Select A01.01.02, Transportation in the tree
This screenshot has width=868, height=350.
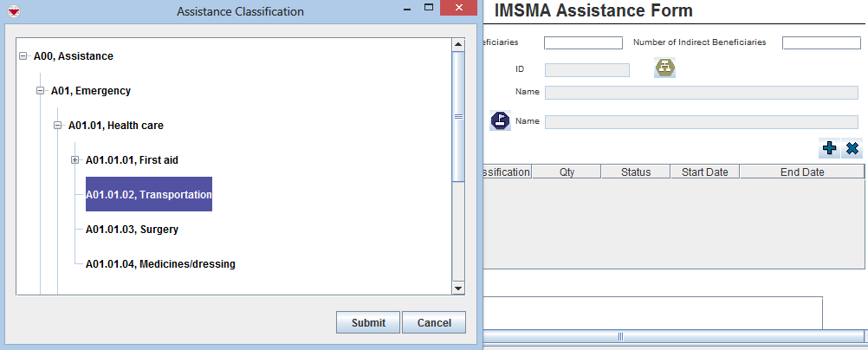[x=148, y=195]
